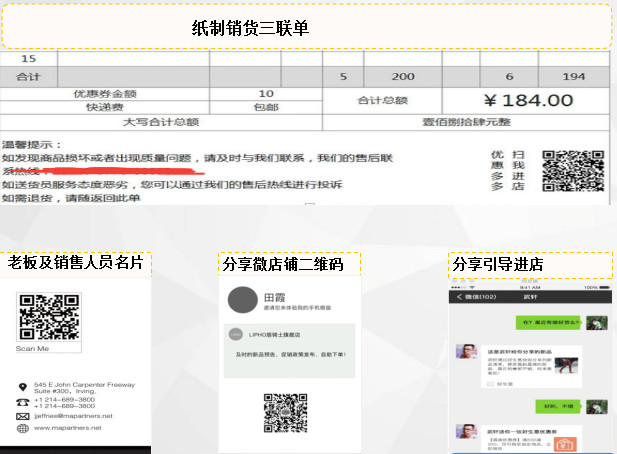This screenshot has height=454, width=617.
Task: Click the value 6 in the 合计 row
Action: tap(509, 77)
